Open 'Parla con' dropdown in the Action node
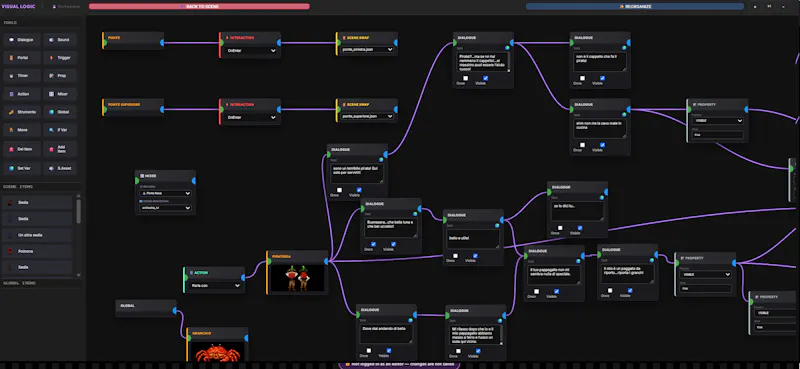The width and height of the screenshot is (800, 369). point(215,285)
